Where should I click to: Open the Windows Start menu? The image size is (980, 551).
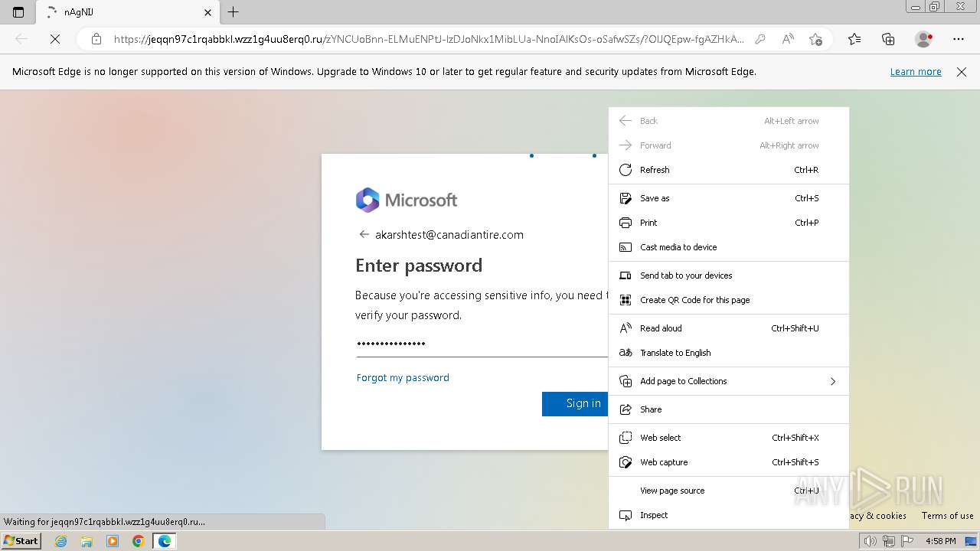coord(21,541)
